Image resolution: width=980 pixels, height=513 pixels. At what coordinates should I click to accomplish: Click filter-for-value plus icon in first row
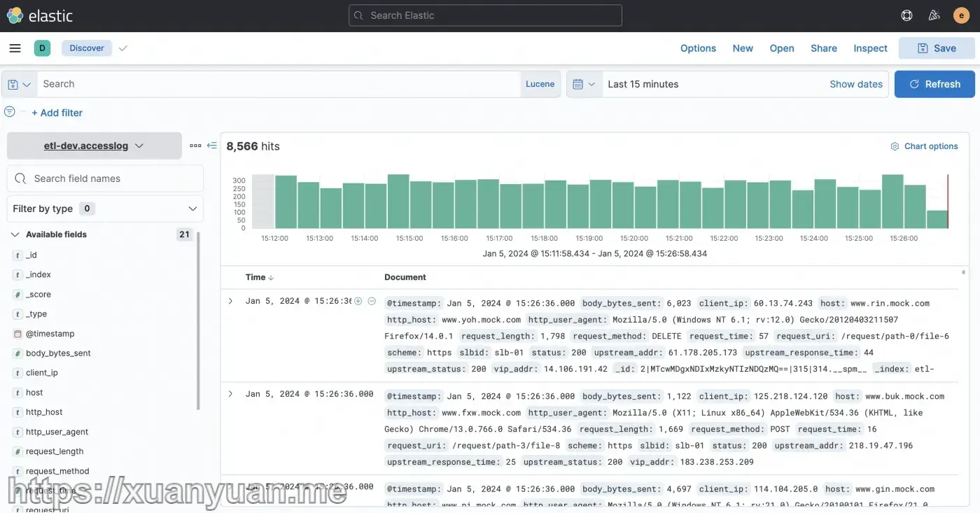click(358, 301)
